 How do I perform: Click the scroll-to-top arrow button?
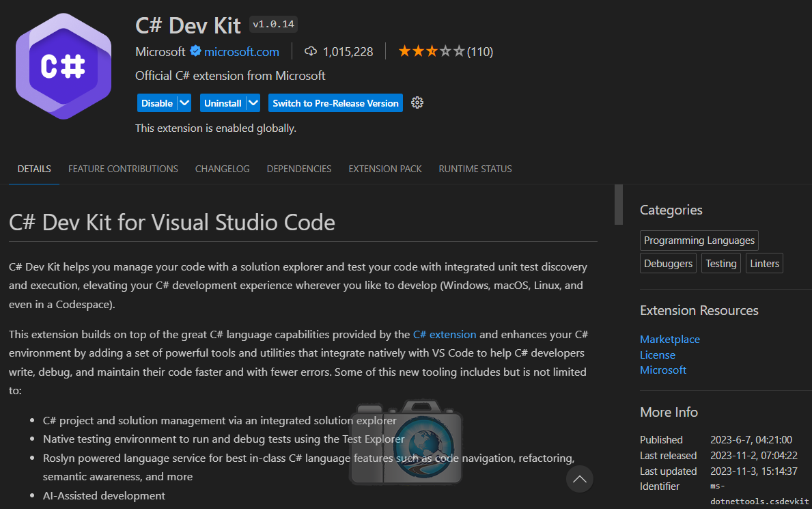579,479
